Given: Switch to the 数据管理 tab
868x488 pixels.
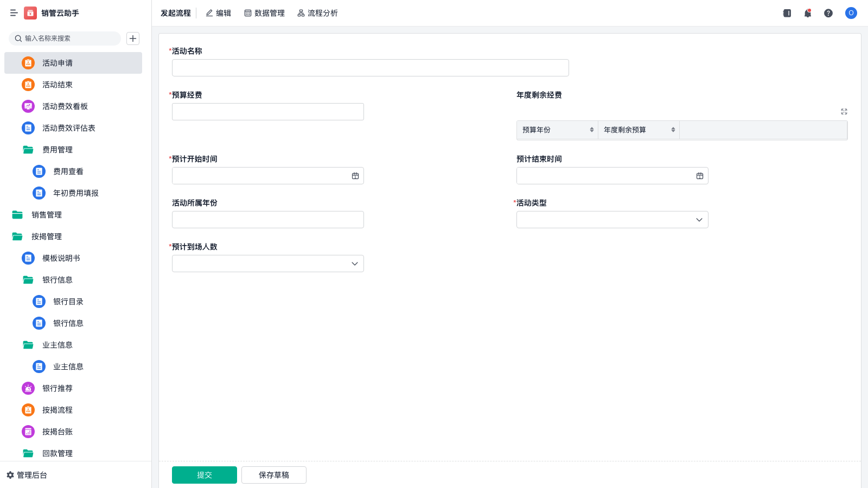Looking at the screenshot, I should click(x=264, y=13).
